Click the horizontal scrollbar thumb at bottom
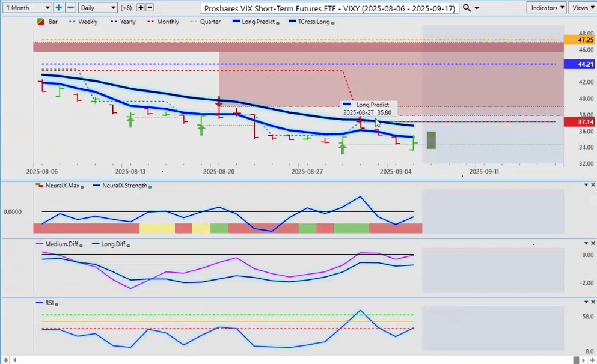The image size is (597, 364). point(575,359)
